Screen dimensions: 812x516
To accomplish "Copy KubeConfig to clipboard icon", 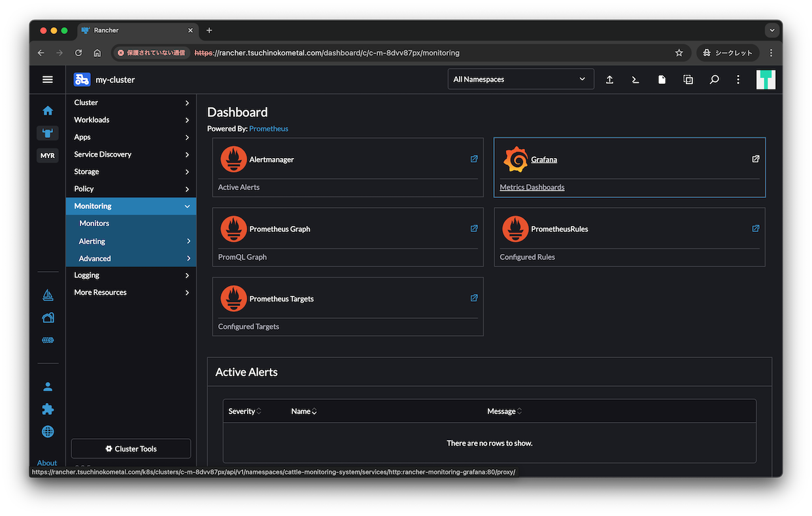I will [x=688, y=79].
